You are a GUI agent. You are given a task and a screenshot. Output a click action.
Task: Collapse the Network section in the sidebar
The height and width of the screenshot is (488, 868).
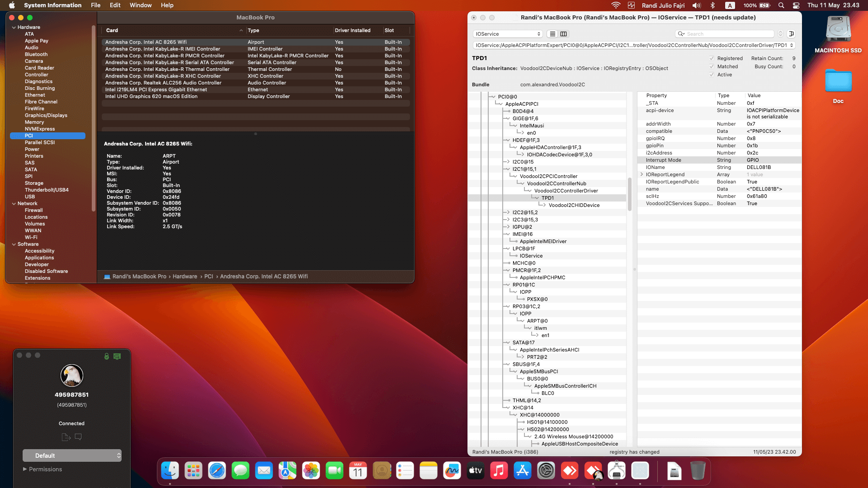point(14,203)
